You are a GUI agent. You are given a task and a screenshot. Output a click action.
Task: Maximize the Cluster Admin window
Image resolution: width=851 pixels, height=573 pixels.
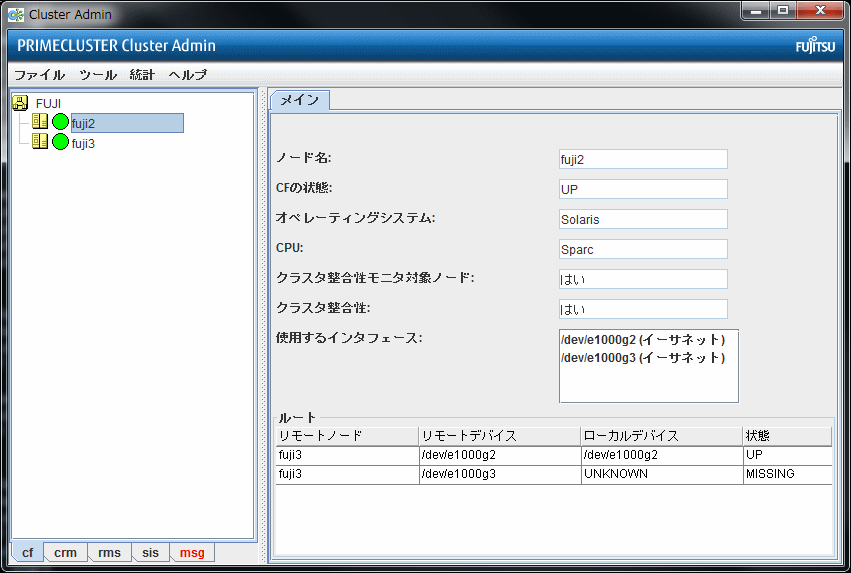(783, 10)
